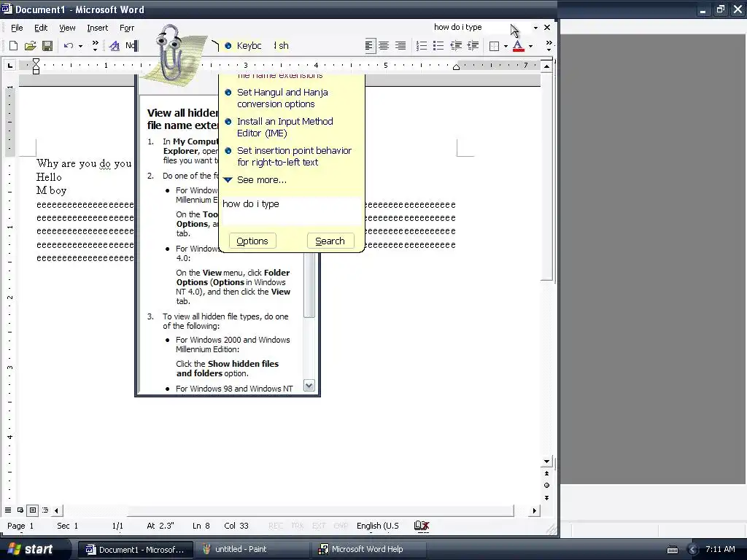
Task: Click the Open folder icon
Action: [30, 46]
